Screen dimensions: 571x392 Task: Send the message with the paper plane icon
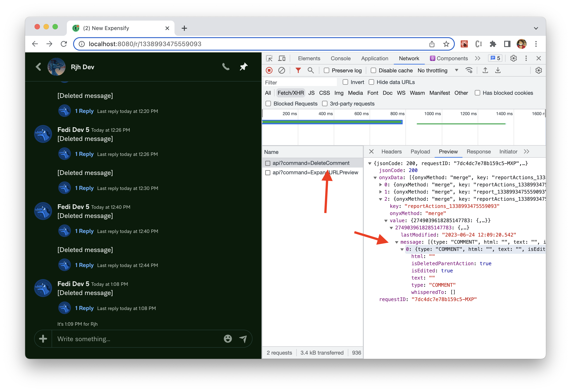coord(243,339)
